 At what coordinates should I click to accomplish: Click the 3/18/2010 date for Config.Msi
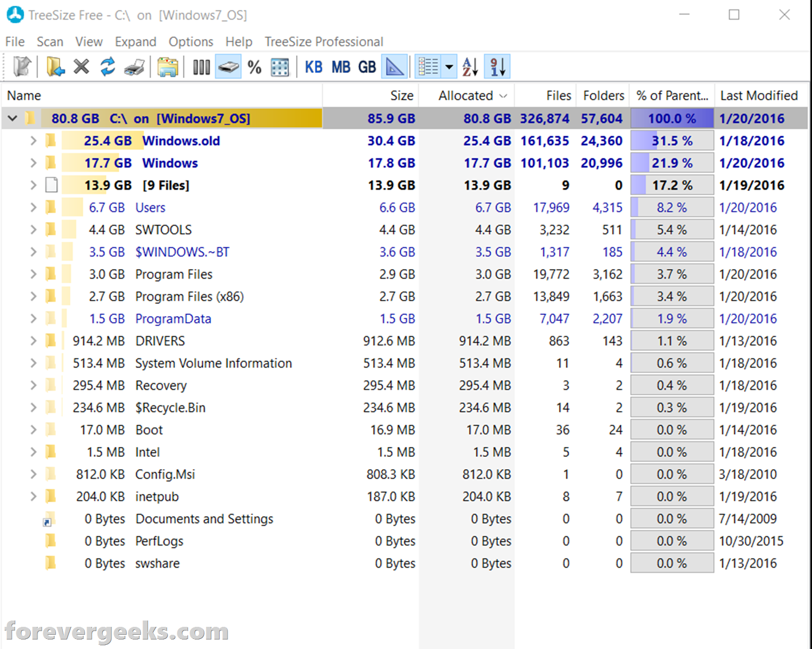(x=748, y=474)
